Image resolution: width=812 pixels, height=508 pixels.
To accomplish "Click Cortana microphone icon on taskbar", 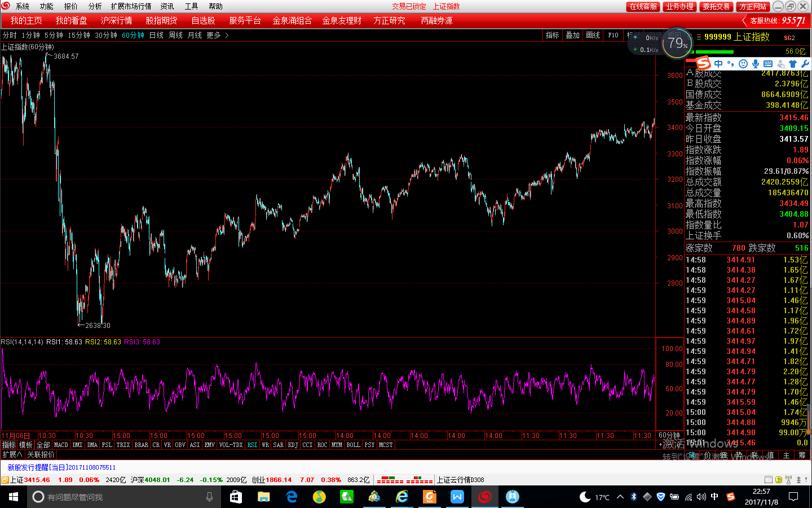I will click(x=209, y=497).
